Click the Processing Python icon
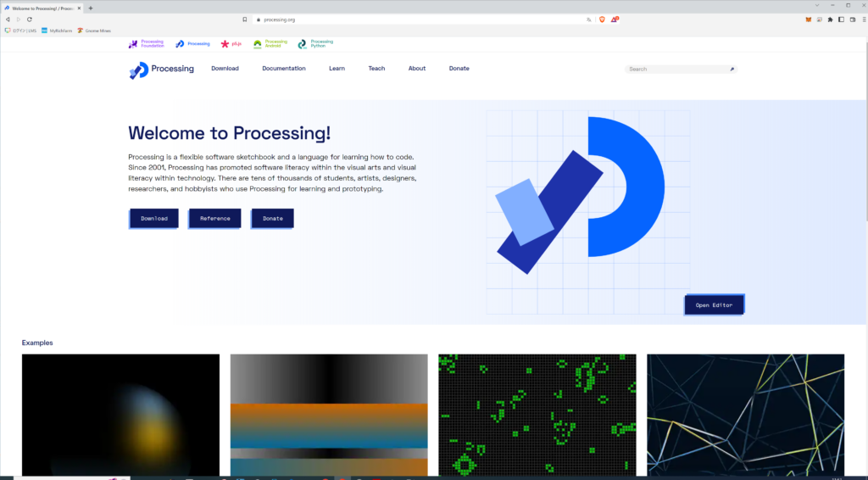The height and width of the screenshot is (480, 868). click(x=302, y=44)
